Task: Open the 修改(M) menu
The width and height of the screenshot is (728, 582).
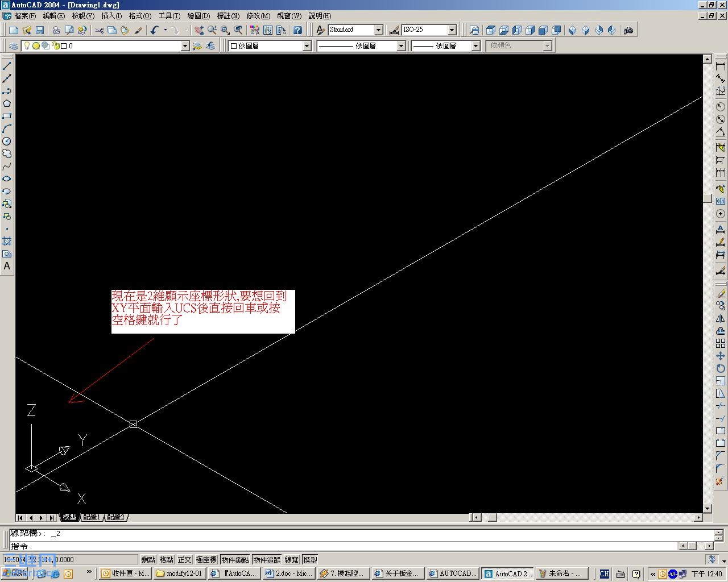Action: tap(258, 16)
